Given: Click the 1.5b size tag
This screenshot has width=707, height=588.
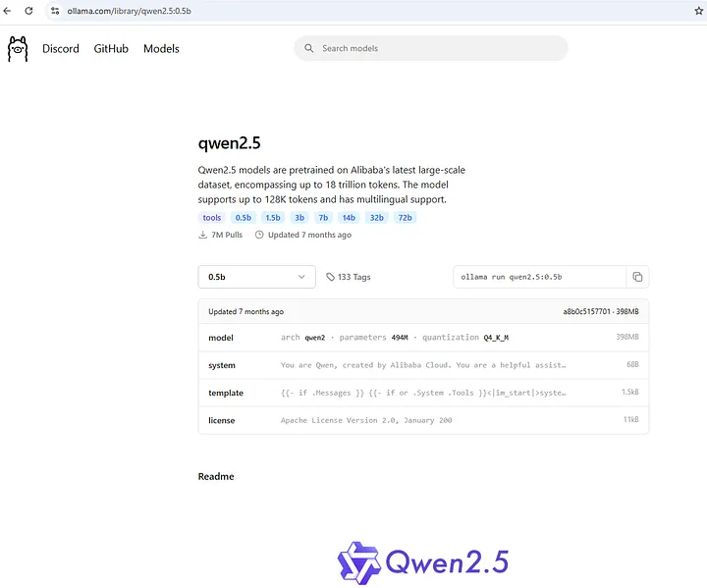Looking at the screenshot, I should pyautogui.click(x=272, y=218).
